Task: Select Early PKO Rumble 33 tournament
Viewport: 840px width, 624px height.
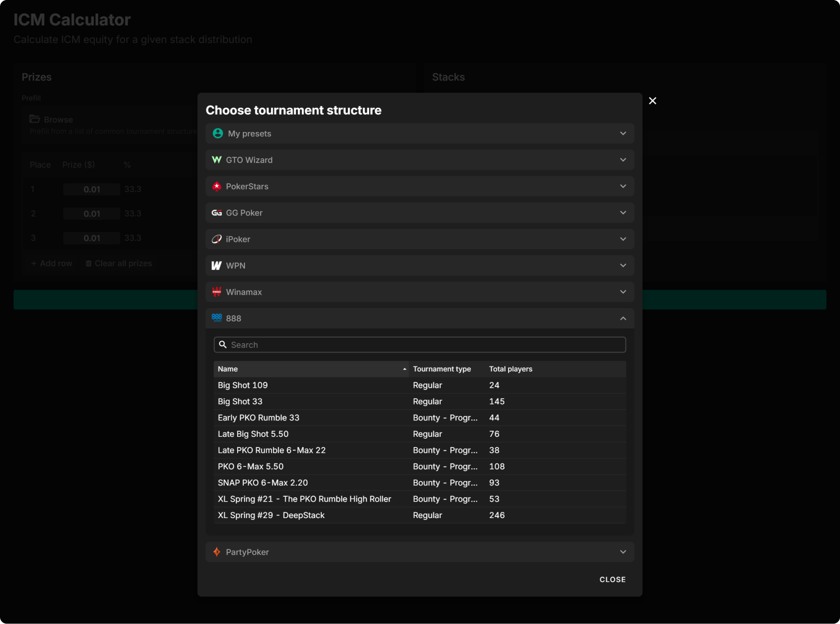Action: coord(420,417)
